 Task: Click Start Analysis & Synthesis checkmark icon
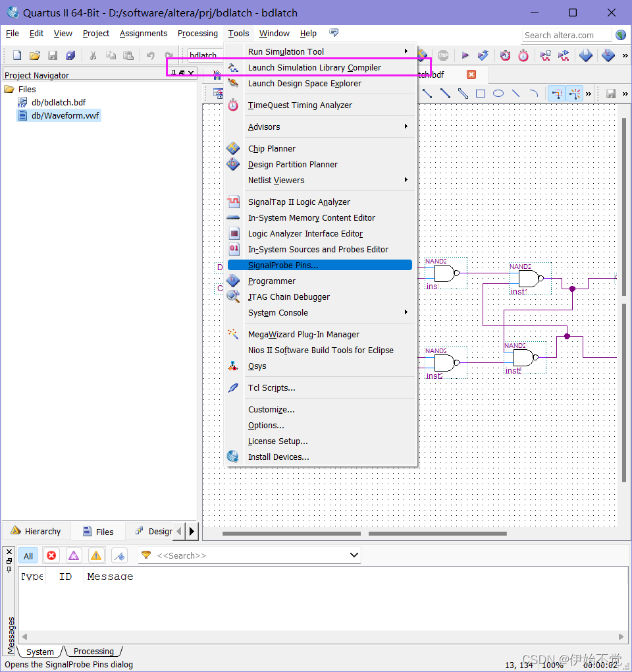point(483,55)
